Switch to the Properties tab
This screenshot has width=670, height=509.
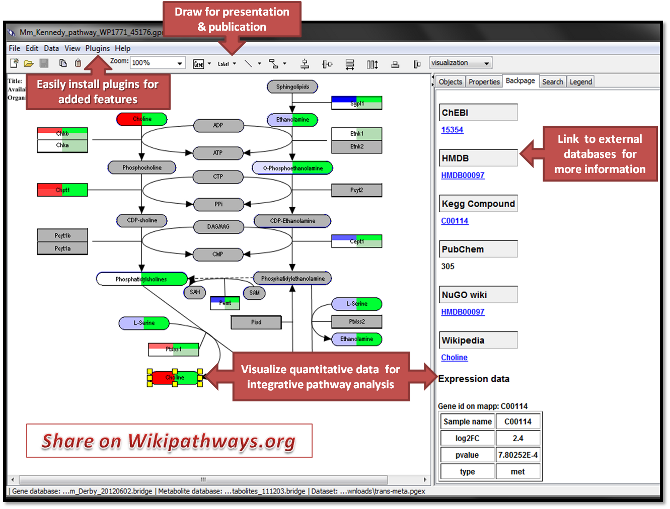484,82
